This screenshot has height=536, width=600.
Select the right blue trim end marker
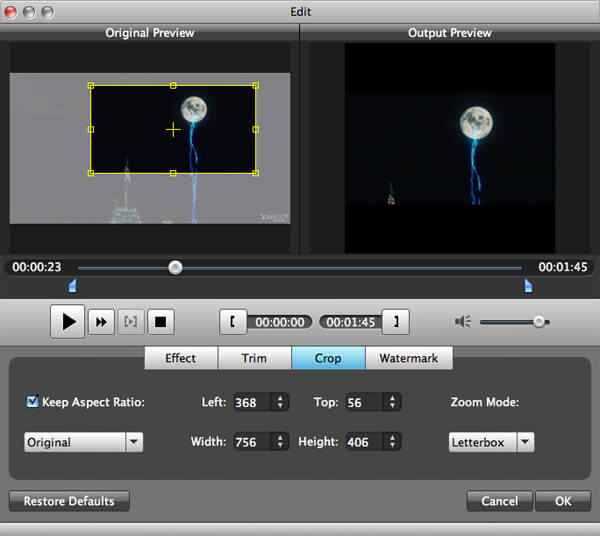(x=528, y=285)
